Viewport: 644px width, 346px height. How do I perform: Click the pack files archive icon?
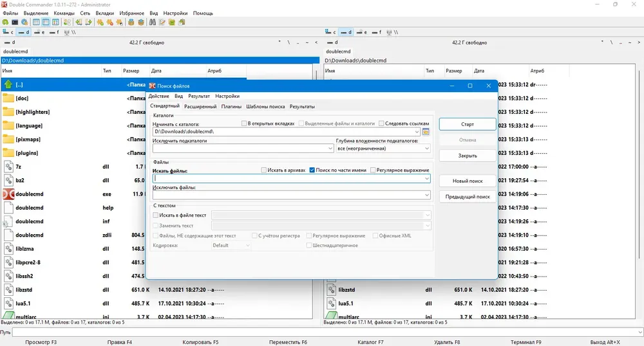click(x=131, y=22)
